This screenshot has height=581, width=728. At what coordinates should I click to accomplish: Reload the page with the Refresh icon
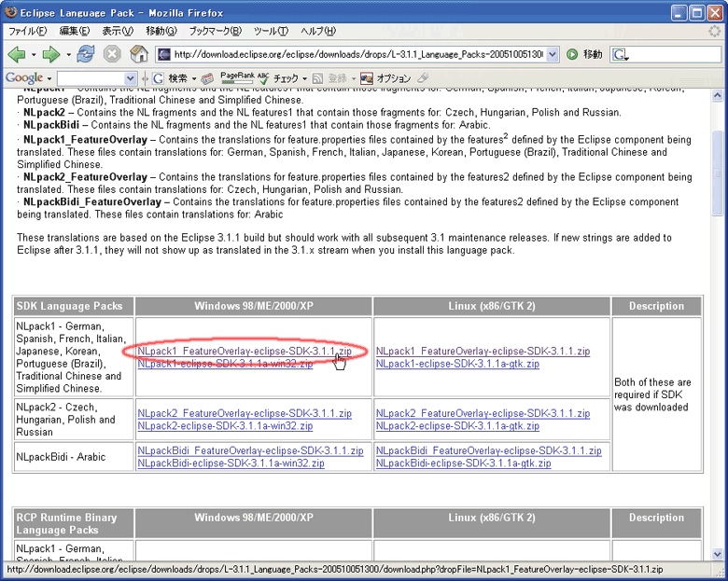pos(86,54)
